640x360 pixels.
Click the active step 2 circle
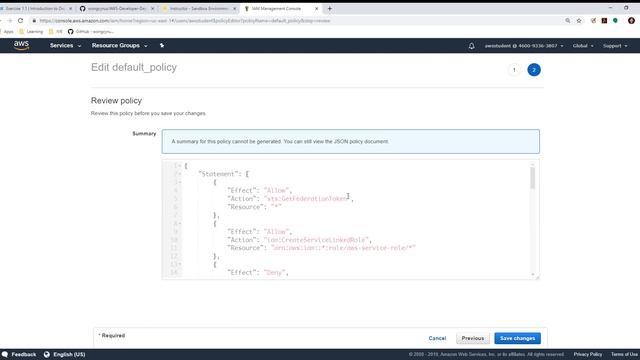pyautogui.click(x=533, y=70)
